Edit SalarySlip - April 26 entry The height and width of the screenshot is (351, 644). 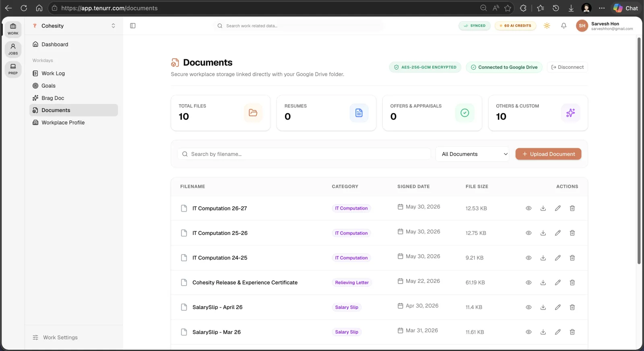558,307
